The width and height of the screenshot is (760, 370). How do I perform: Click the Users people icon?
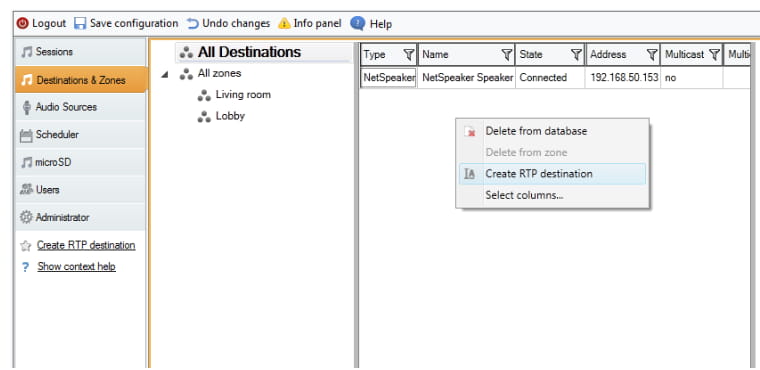(26, 190)
